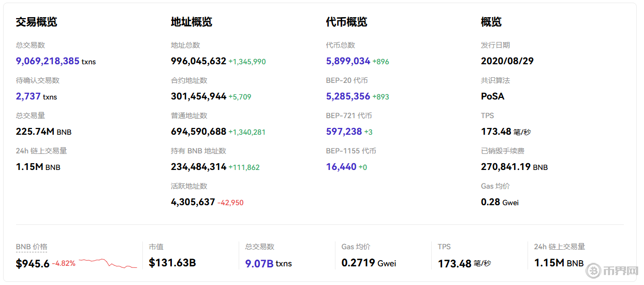644x285 pixels.
Task: Click the red BNB price sparkline chart
Action: pos(108,263)
